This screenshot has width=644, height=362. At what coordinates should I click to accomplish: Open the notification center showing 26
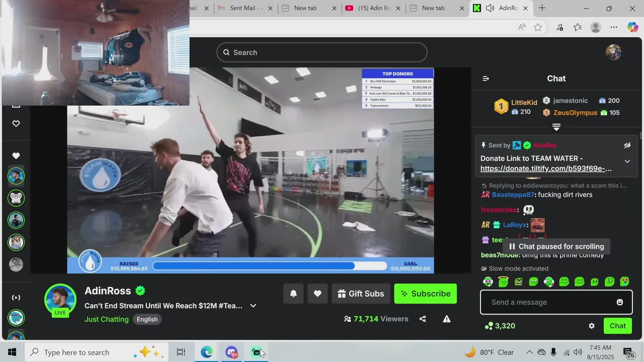[629, 352]
